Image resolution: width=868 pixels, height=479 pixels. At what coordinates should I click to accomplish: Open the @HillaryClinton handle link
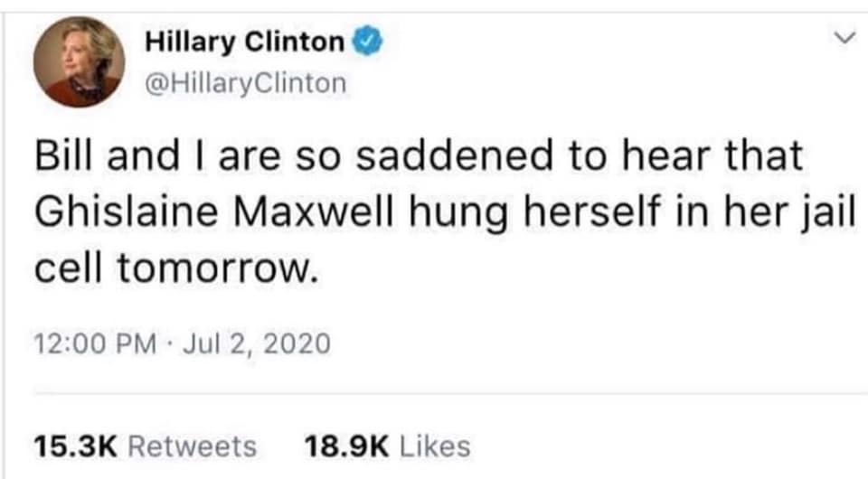(x=245, y=83)
